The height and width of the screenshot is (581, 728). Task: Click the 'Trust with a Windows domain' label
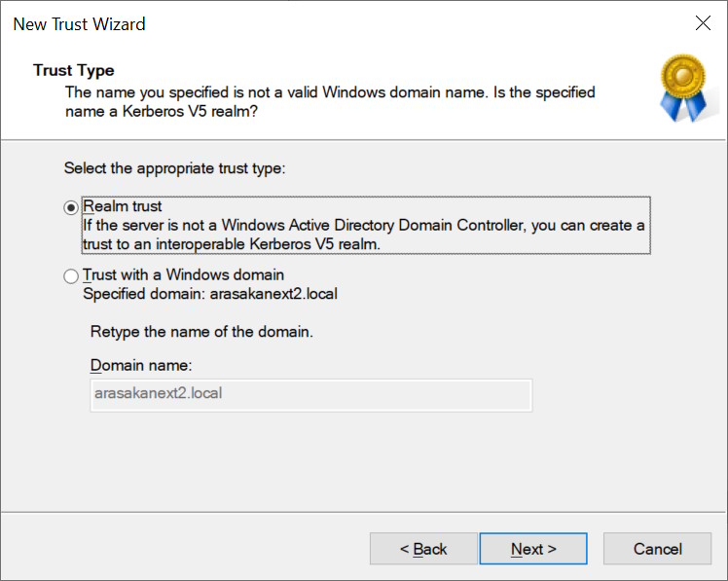184,275
